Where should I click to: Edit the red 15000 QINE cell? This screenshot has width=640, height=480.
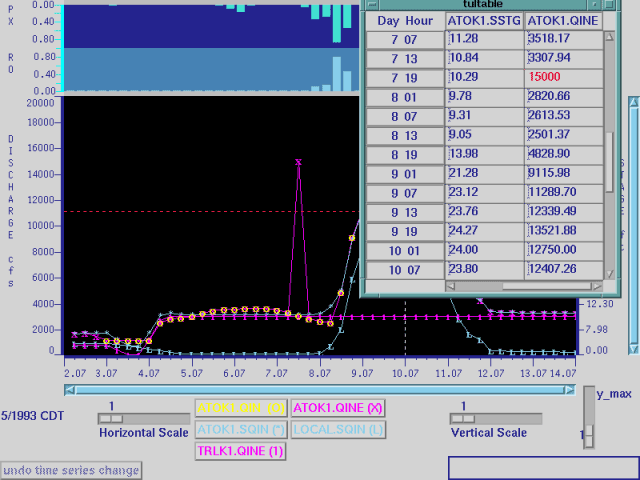tap(563, 77)
